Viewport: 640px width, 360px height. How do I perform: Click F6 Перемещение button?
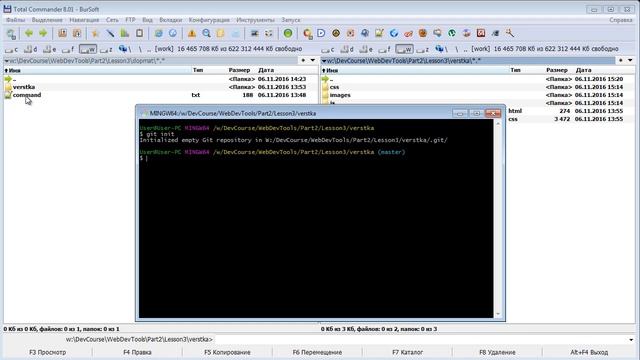[317, 352]
